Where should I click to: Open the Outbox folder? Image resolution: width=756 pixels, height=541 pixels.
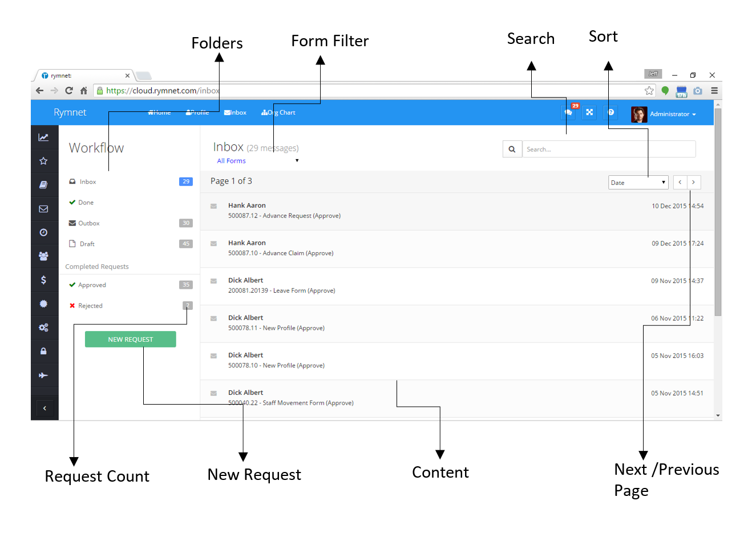point(89,223)
